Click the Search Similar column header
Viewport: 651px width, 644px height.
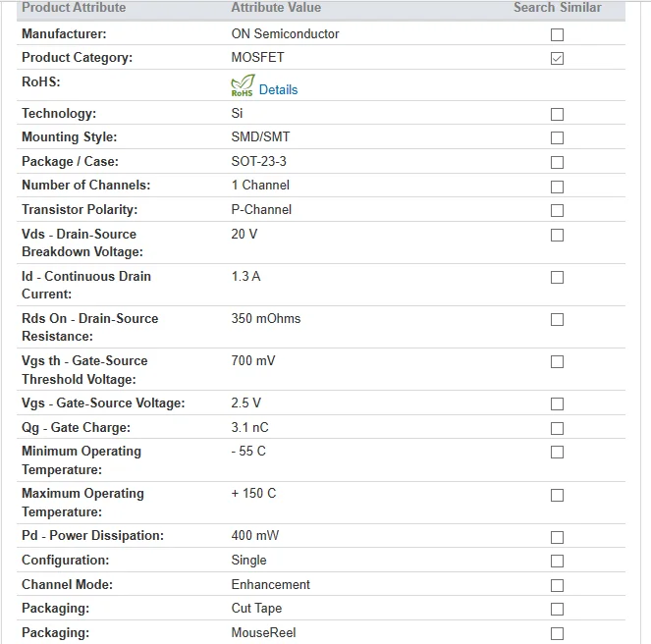tap(557, 8)
